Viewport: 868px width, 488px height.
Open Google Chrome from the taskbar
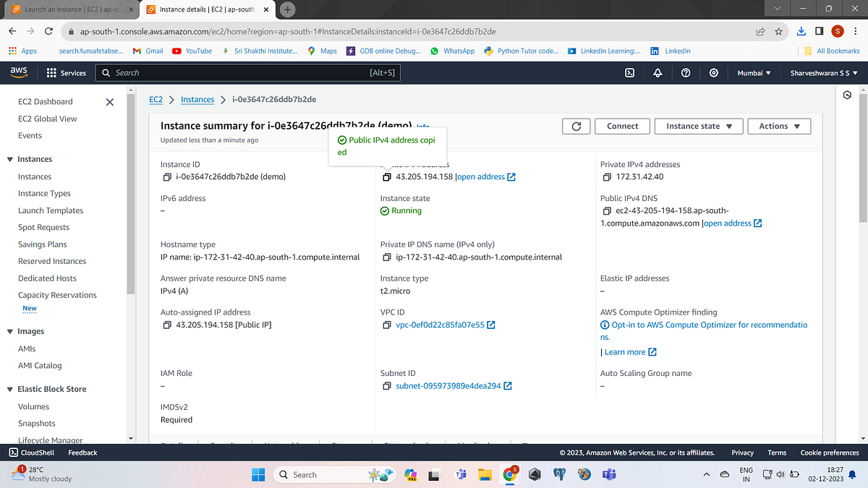point(511,475)
